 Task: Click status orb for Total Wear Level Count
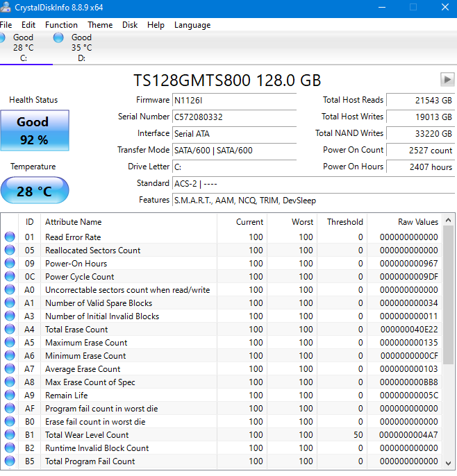[x=10, y=434]
